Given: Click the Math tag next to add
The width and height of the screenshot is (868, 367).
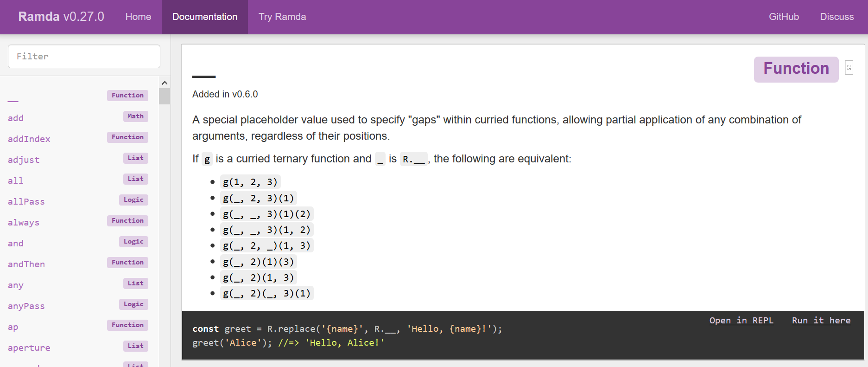Looking at the screenshot, I should [x=135, y=116].
